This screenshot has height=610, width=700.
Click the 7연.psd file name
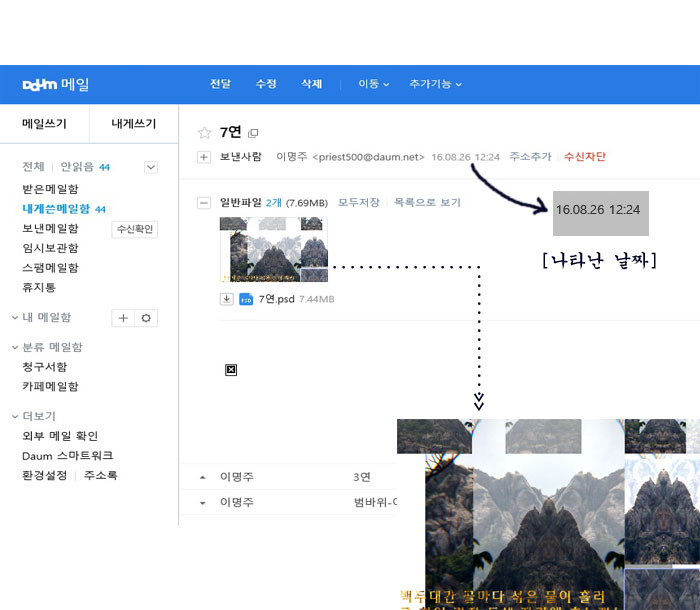(x=277, y=299)
